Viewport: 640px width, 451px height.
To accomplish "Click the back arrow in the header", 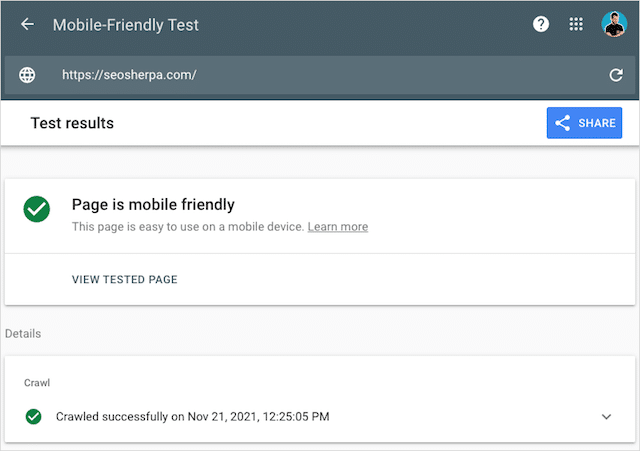I will [27, 25].
